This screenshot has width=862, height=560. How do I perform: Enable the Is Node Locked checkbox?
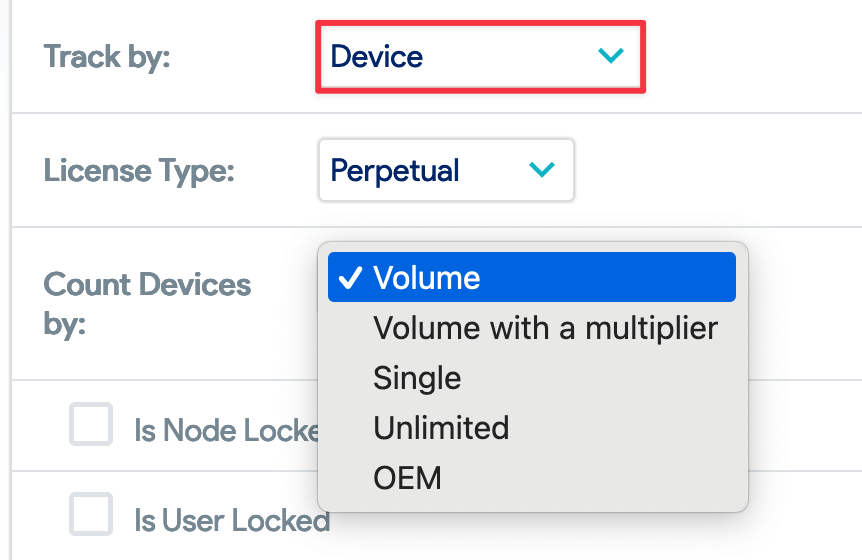tap(91, 424)
